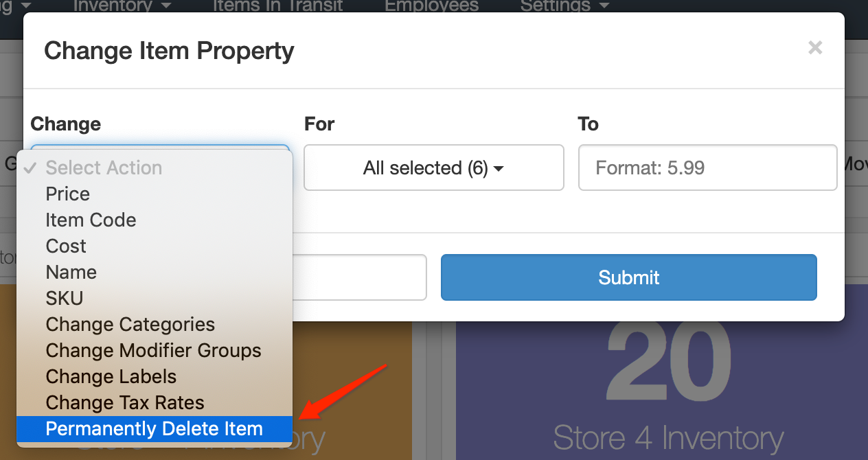The width and height of the screenshot is (868, 460).
Task: Open the All selected (6) dropdown
Action: pos(434,168)
